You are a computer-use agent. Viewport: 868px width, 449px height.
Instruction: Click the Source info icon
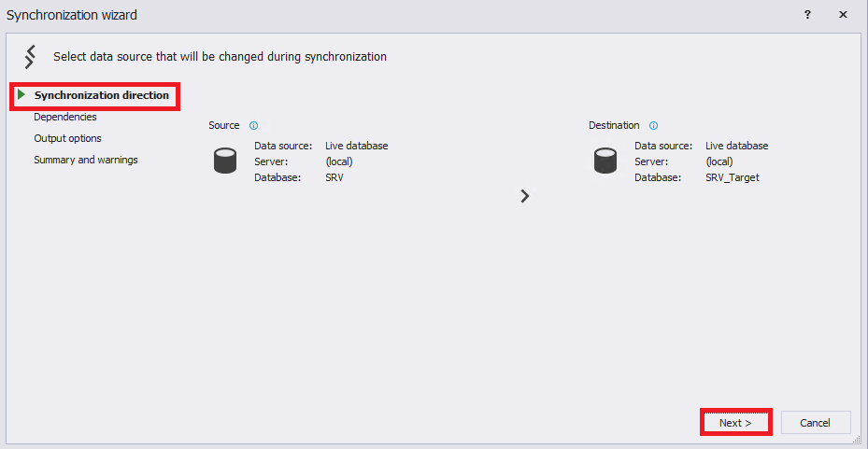coord(254,125)
